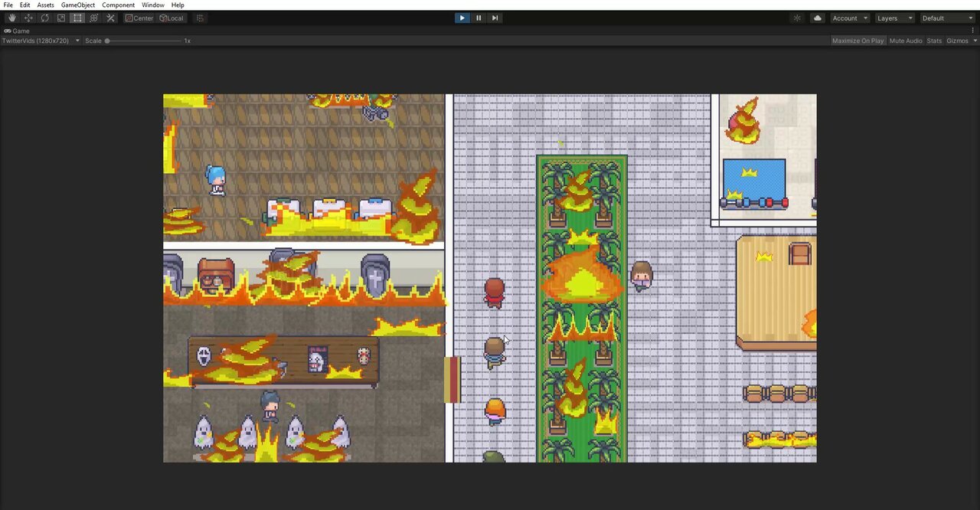This screenshot has width=980, height=510.
Task: Open the Edit menu
Action: pos(25,5)
